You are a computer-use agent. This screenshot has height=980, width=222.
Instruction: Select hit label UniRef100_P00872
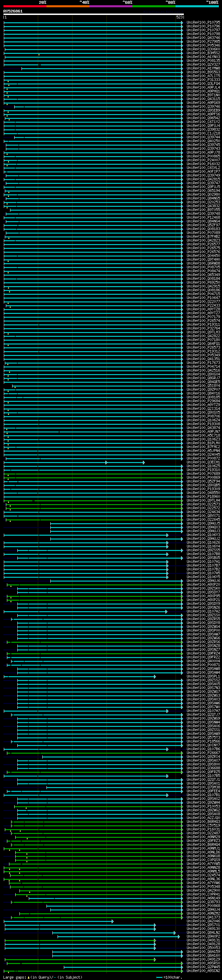pos(203,459)
